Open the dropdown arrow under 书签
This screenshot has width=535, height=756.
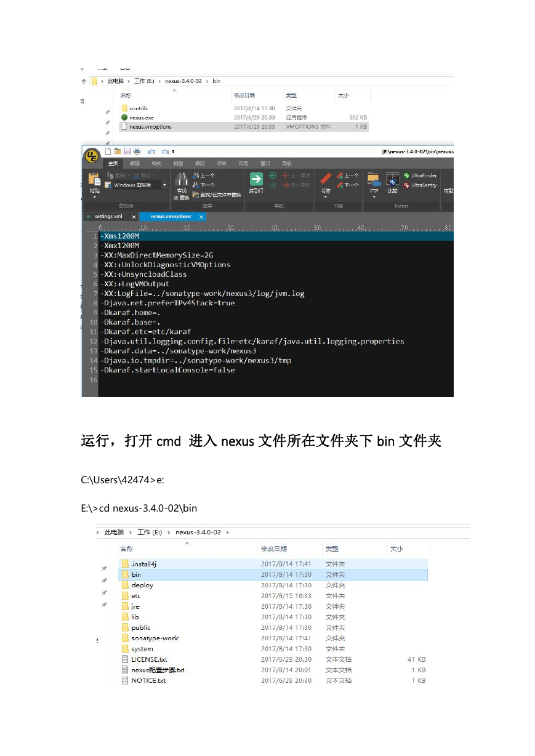(x=326, y=198)
